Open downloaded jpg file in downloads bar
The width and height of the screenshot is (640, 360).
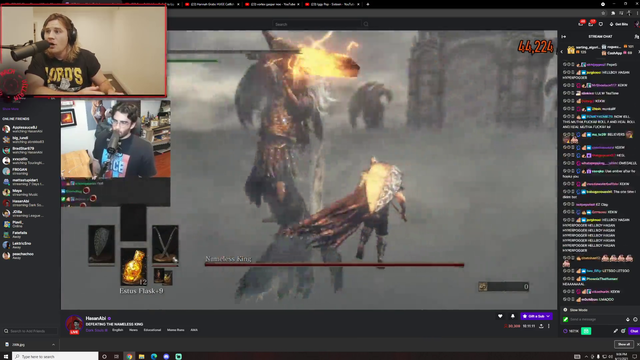17,344
